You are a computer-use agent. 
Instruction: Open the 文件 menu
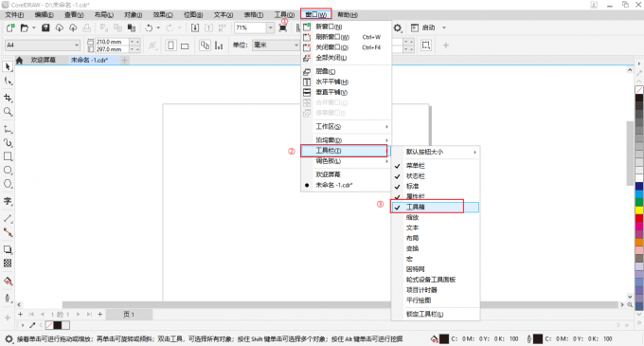14,15
